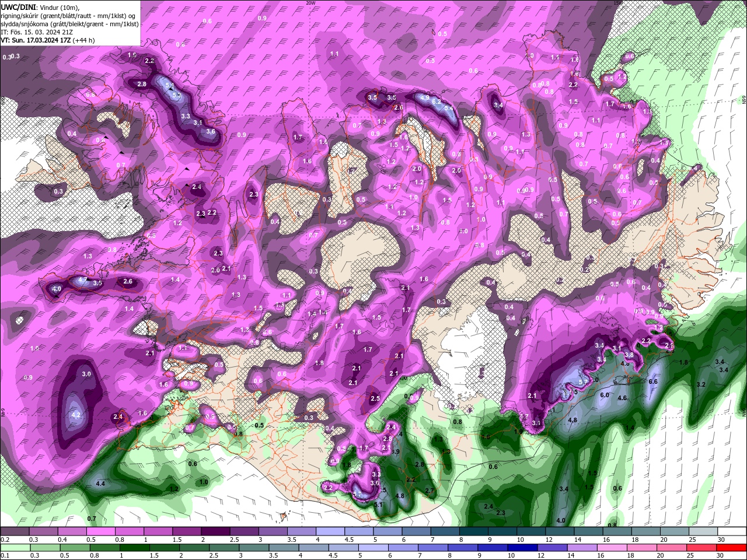Click the 2.7 rain value on the map
Image resolution: width=747 pixels, height=560 pixels.
430,491
